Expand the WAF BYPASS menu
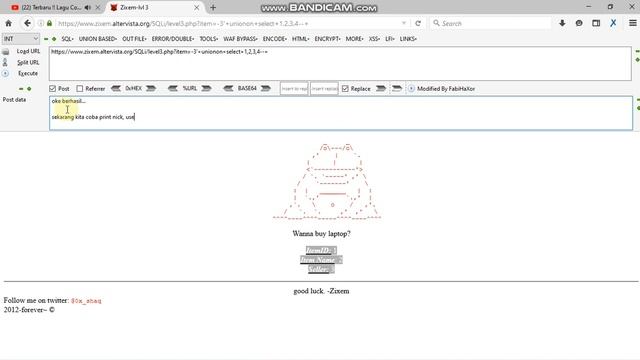Image resolution: width=640 pixels, height=360 pixels. click(240, 39)
